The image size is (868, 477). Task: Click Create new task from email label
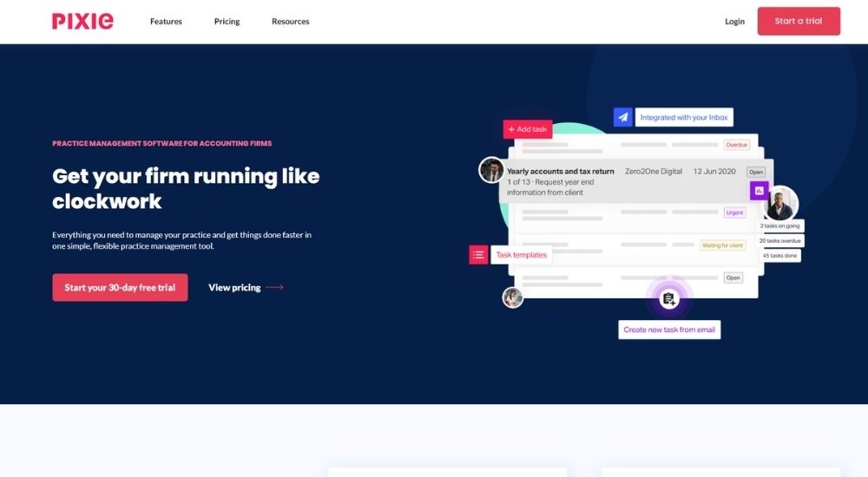669,330
